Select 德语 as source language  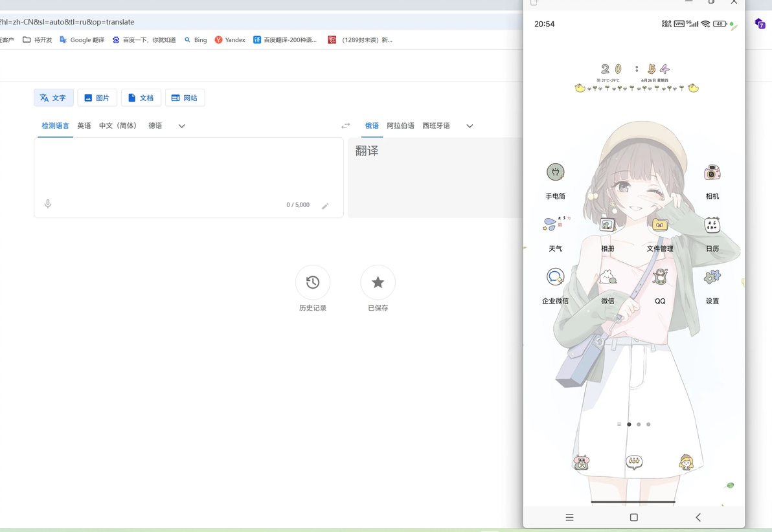pos(155,126)
